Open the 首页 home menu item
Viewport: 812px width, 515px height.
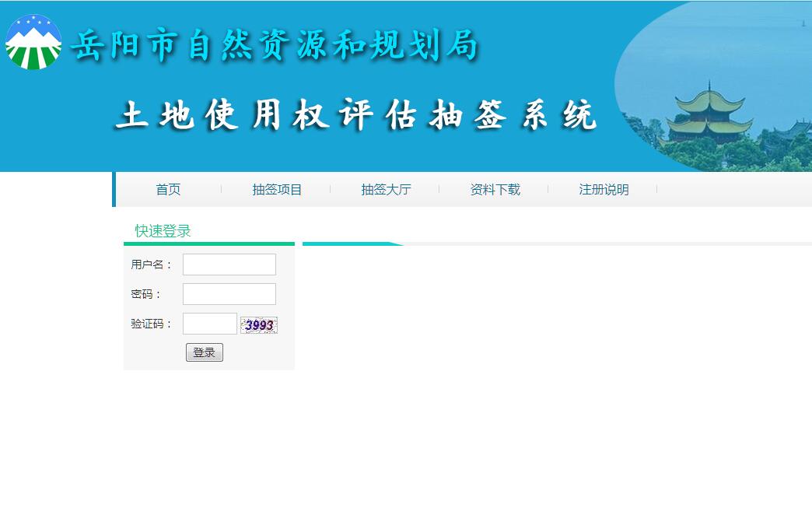click(x=168, y=190)
